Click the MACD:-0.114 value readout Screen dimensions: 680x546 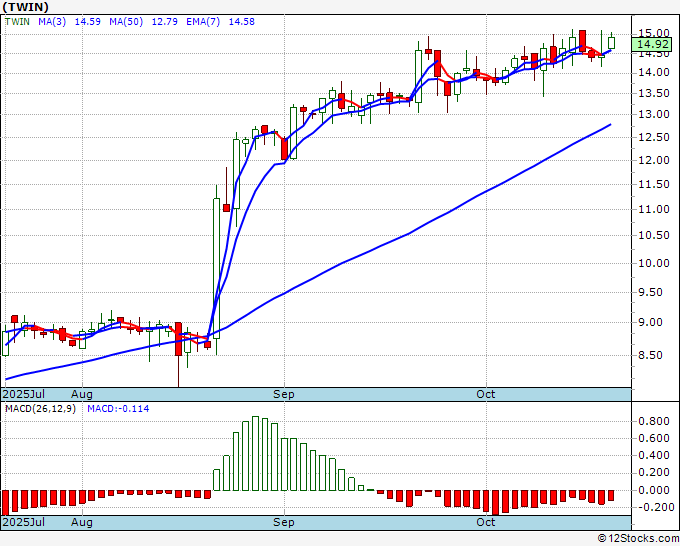(x=118, y=409)
